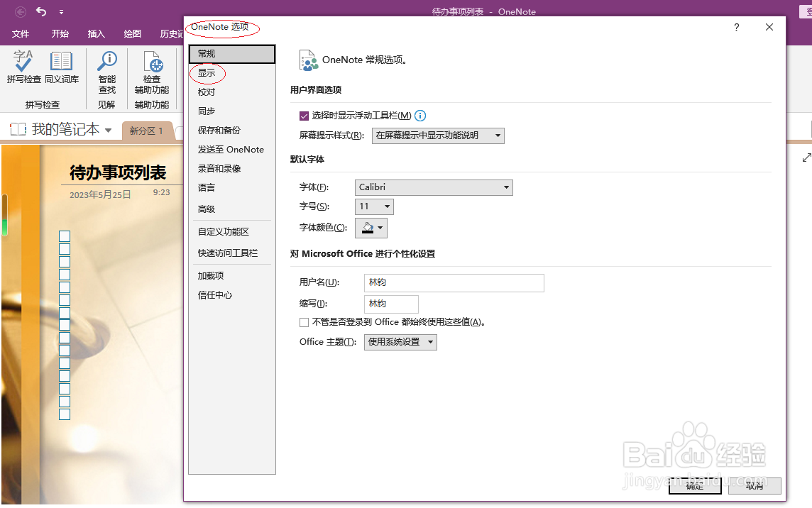Select 保存和备份 in options list
The height and width of the screenshot is (508, 812).
[x=232, y=131]
